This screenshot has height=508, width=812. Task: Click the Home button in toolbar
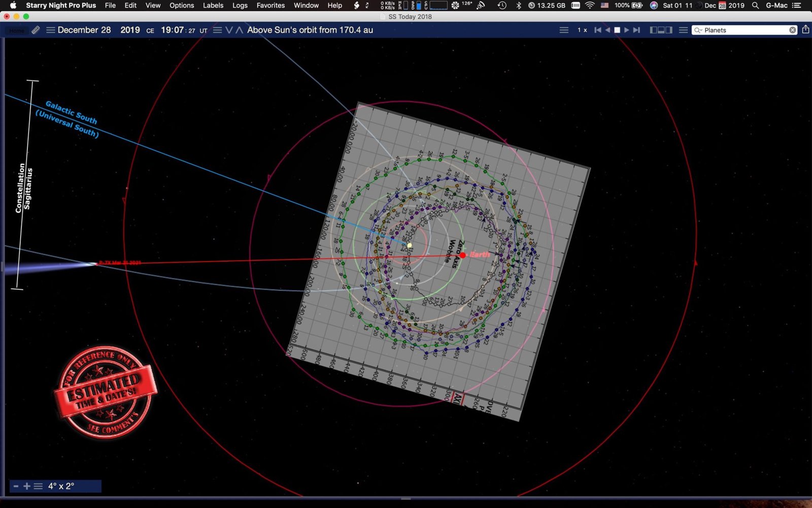[17, 30]
